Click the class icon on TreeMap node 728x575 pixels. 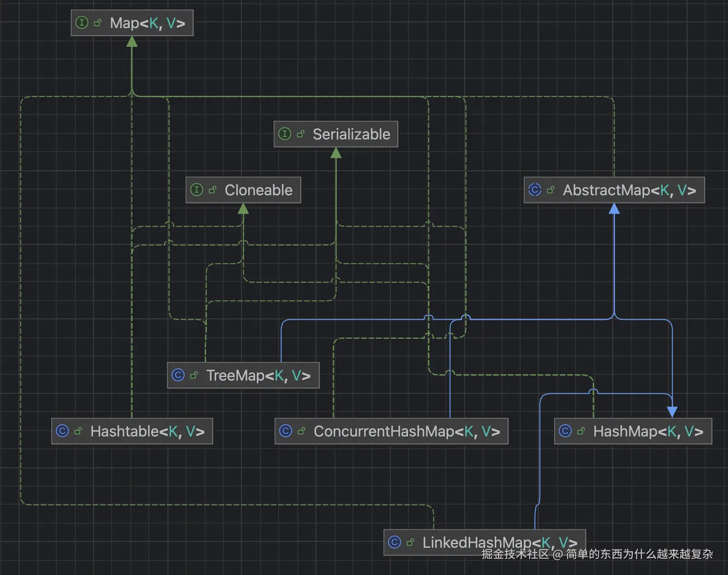coord(178,375)
